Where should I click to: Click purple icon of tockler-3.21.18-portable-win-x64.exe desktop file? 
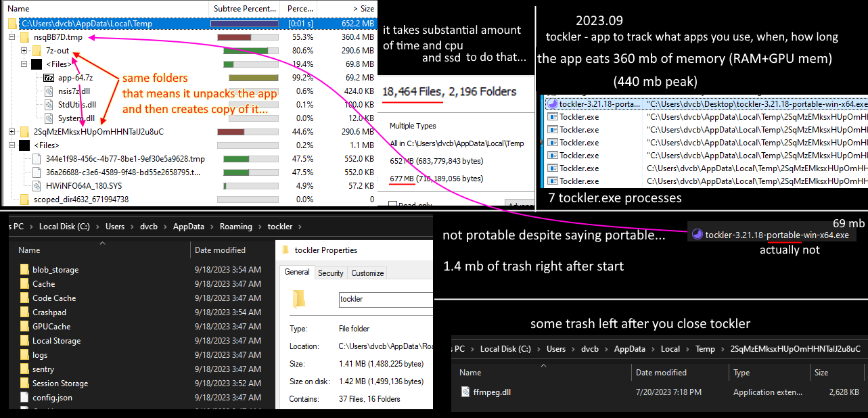coord(697,235)
